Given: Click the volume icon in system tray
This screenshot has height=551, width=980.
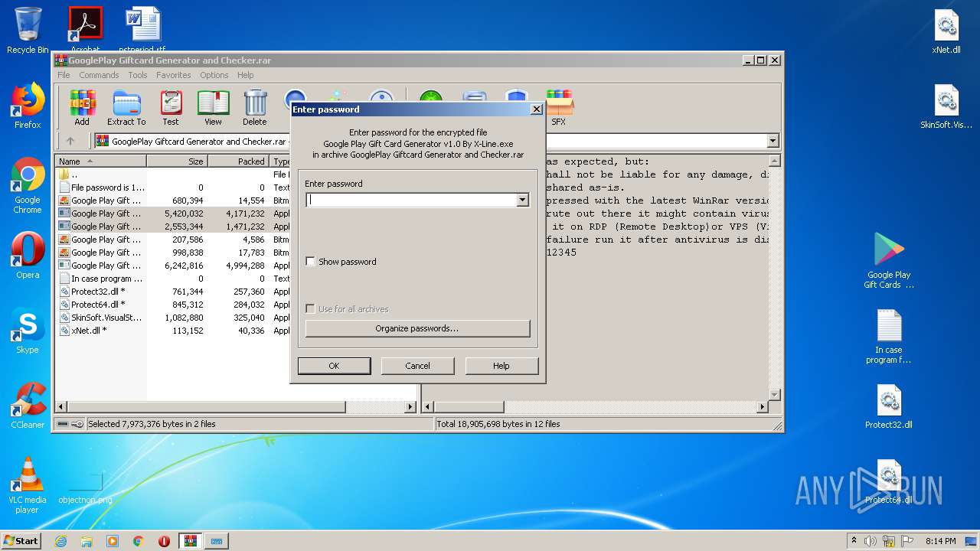Looking at the screenshot, I should (871, 541).
